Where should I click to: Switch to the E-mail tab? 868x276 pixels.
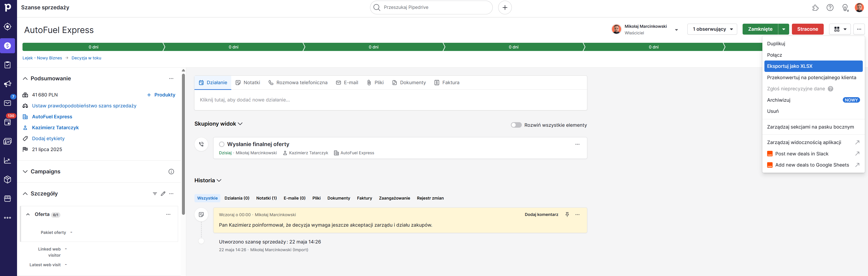347,82
